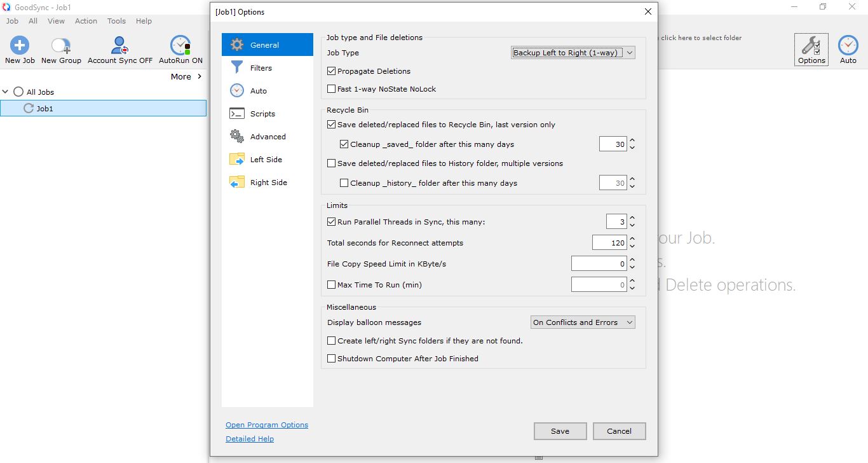Viewport: 868px width, 463px height.
Task: Open Auto clock section in sidebar
Action: (237, 91)
